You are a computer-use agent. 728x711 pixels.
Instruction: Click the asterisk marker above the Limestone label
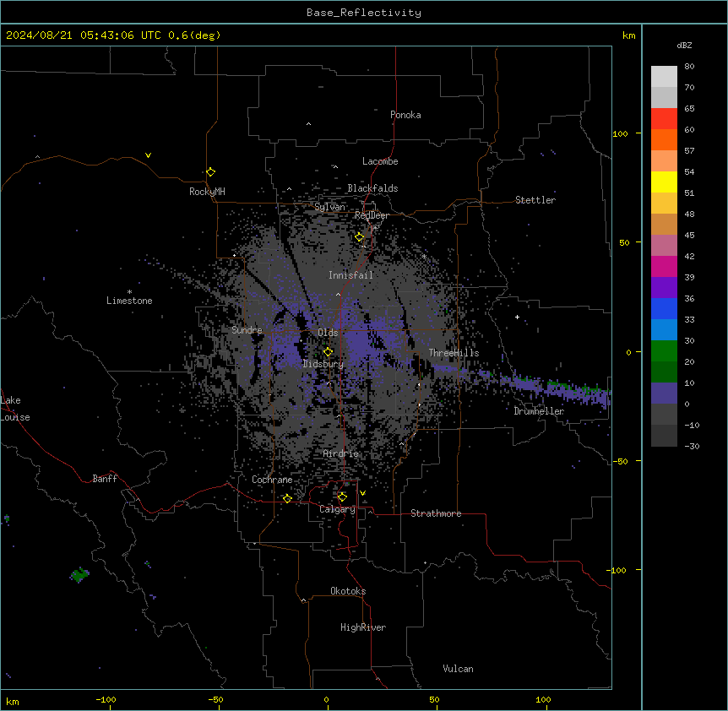(x=129, y=292)
